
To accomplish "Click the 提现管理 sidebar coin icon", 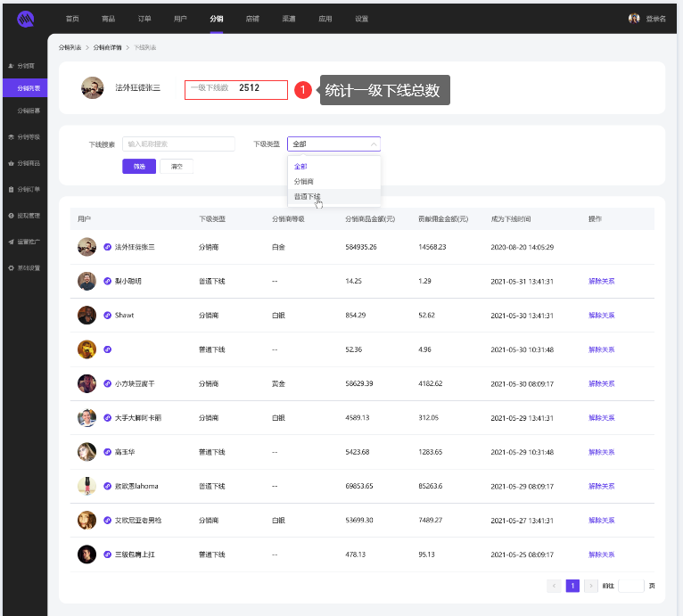I will [x=11, y=215].
